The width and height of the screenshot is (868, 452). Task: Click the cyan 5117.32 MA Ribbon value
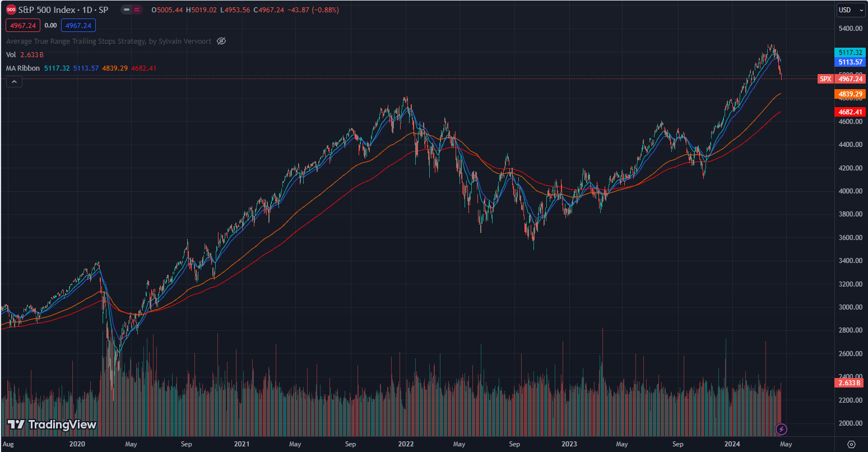[x=57, y=68]
